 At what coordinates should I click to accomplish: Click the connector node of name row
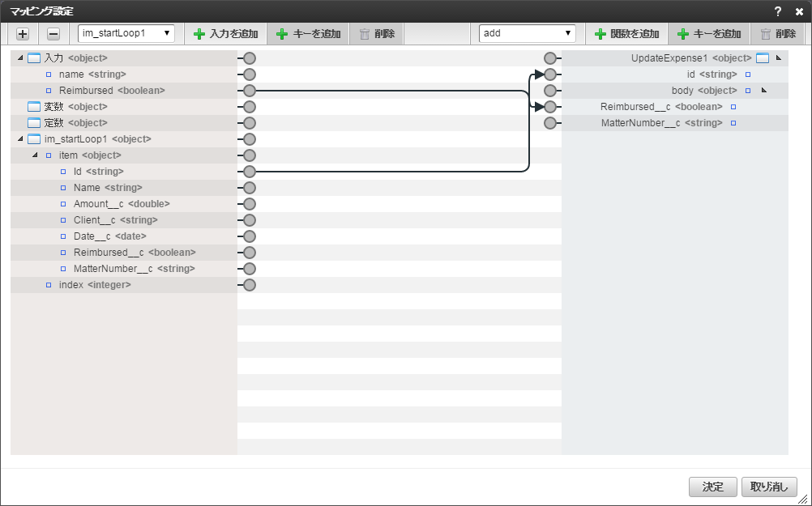click(250, 74)
